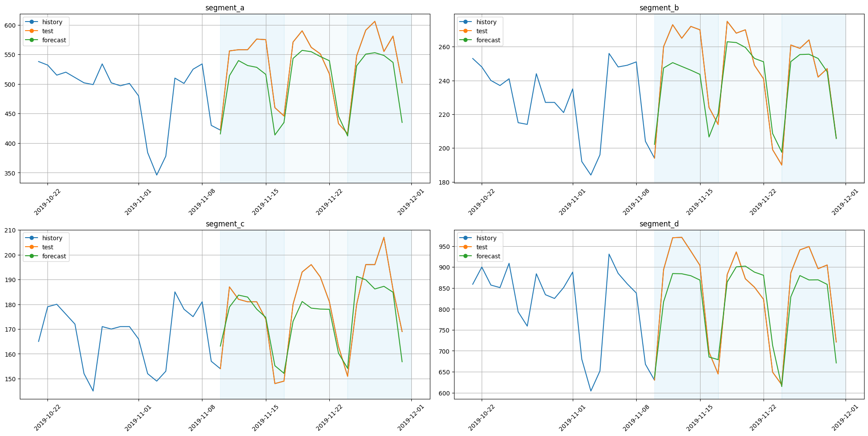Click y-axis value 600 in segment_d
Viewport: 868px width, 436px height.
pos(445,393)
